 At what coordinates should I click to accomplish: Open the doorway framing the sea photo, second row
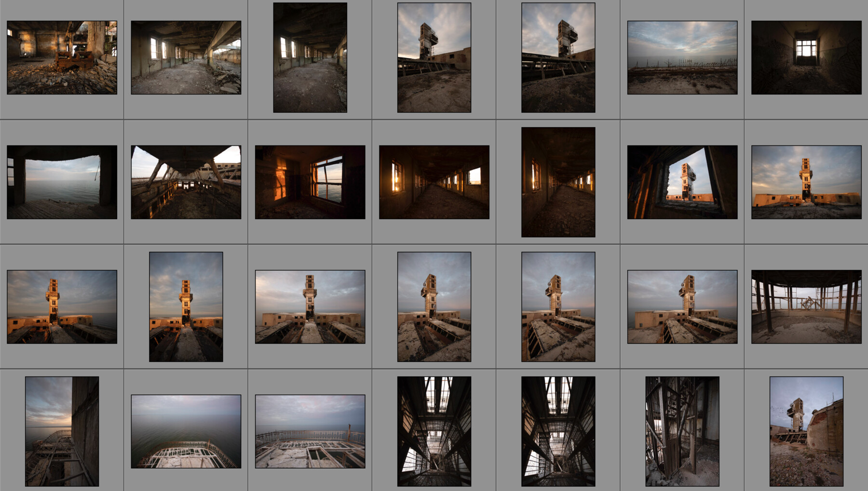[x=62, y=182]
